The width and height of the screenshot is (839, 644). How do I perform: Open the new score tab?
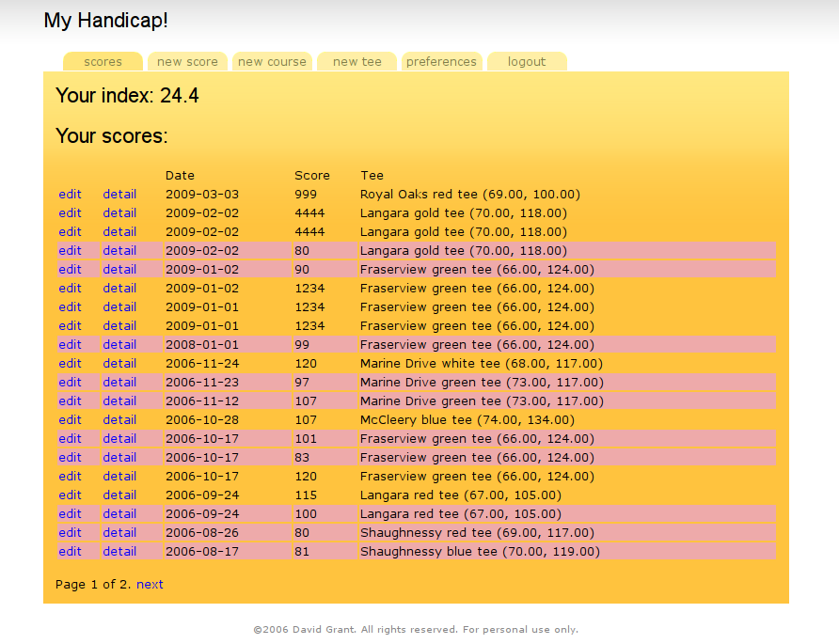point(187,61)
